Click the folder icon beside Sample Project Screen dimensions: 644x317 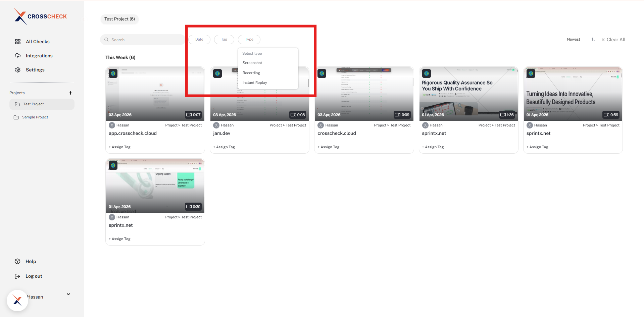pyautogui.click(x=17, y=117)
